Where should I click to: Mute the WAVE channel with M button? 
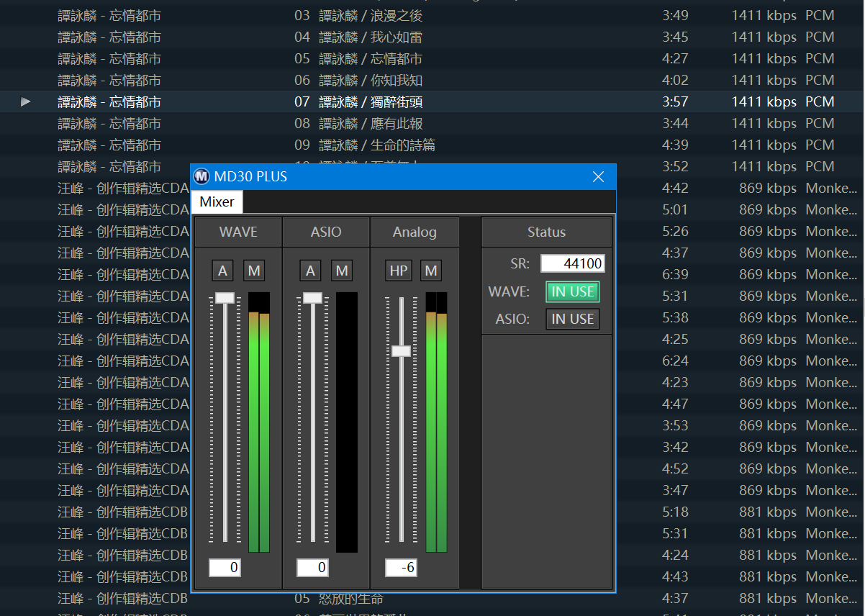click(x=253, y=271)
